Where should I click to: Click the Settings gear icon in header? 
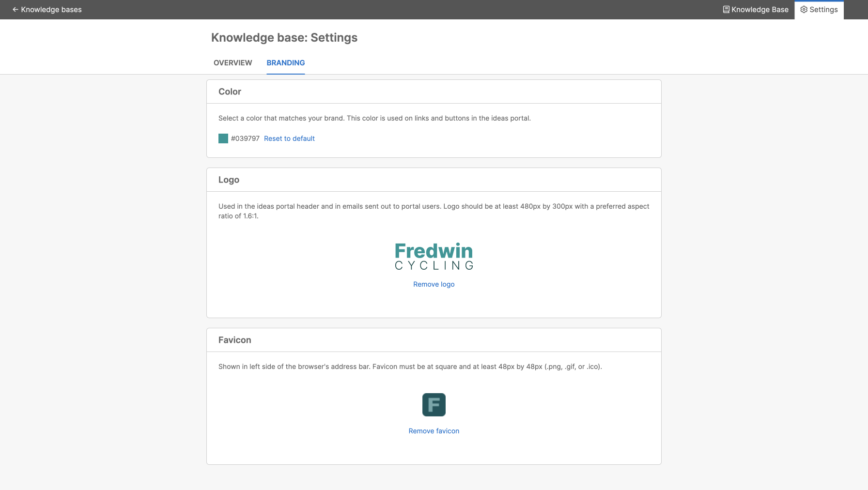[x=804, y=9]
